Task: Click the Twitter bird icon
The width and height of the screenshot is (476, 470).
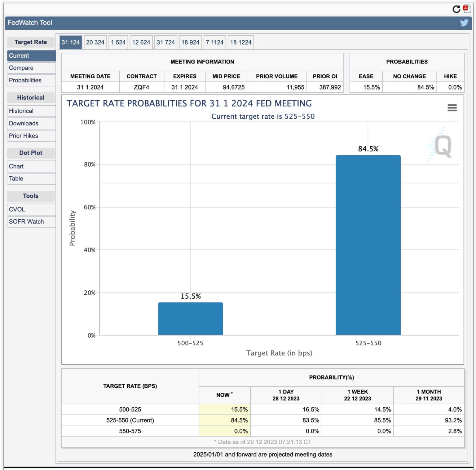Action: (464, 23)
